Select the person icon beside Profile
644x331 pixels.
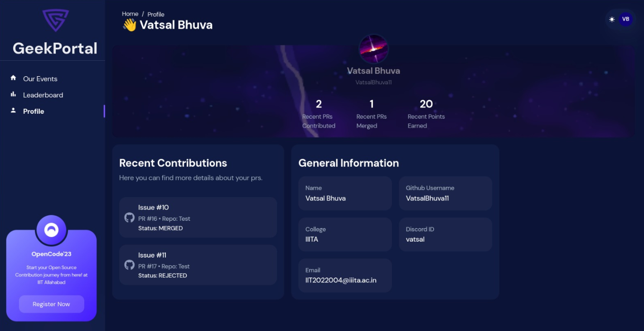click(x=12, y=111)
